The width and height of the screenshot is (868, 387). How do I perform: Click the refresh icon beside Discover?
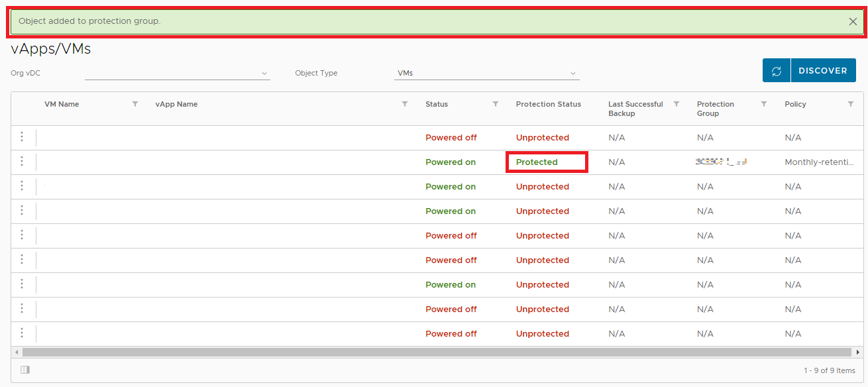(777, 71)
